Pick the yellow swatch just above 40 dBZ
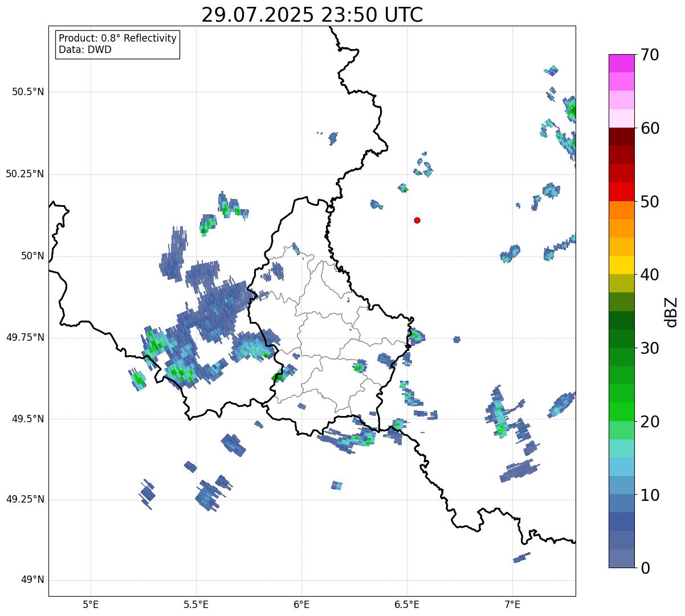The height and width of the screenshot is (616, 685). click(621, 265)
